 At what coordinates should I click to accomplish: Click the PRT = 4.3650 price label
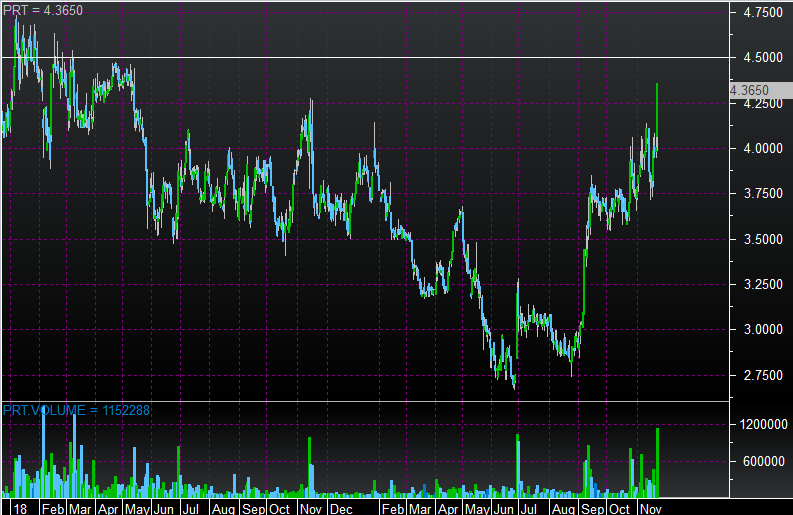pyautogui.click(x=43, y=10)
